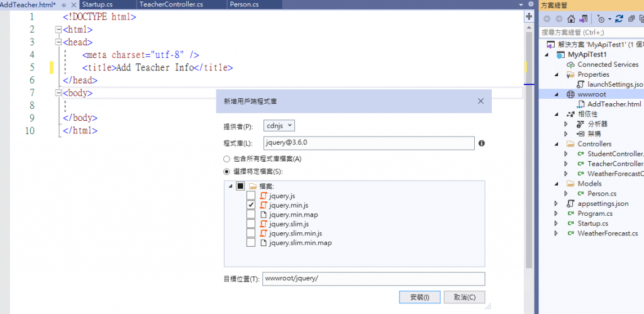The image size is (644, 314).
Task: Refresh Solution Explorer with the sync arrows icon
Action: pos(619,19)
